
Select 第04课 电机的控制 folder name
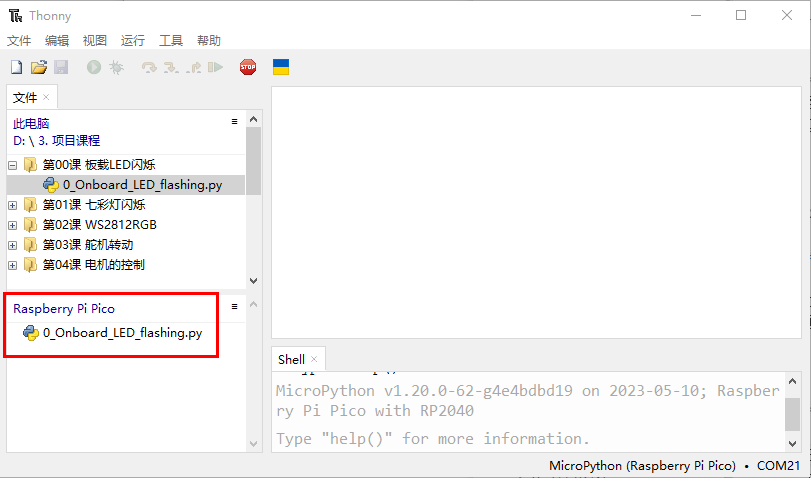click(93, 265)
